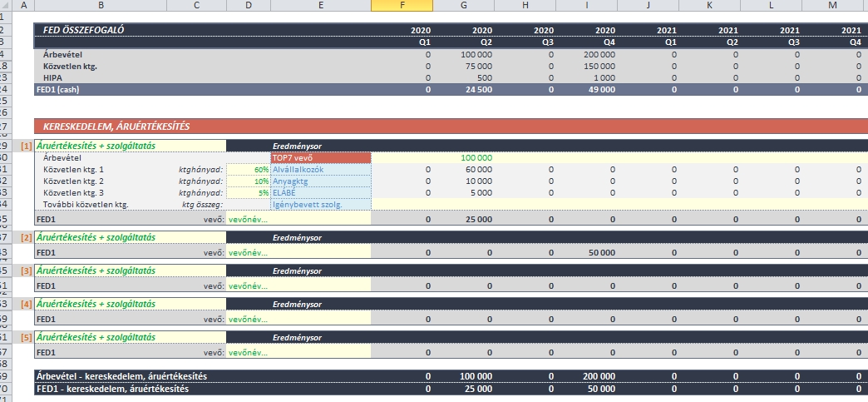Select the FED1 - kereskedelem, áruértékesítés row label

tap(112, 389)
